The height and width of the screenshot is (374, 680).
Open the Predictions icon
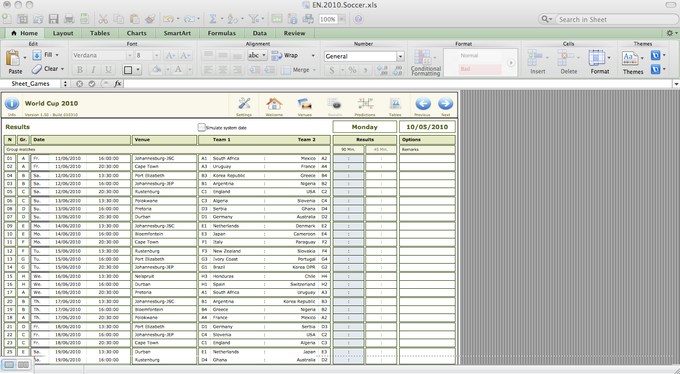[365, 104]
